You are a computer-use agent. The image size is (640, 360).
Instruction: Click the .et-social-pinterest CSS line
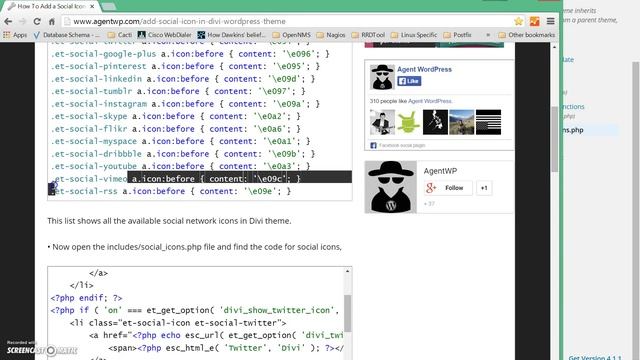click(185, 66)
